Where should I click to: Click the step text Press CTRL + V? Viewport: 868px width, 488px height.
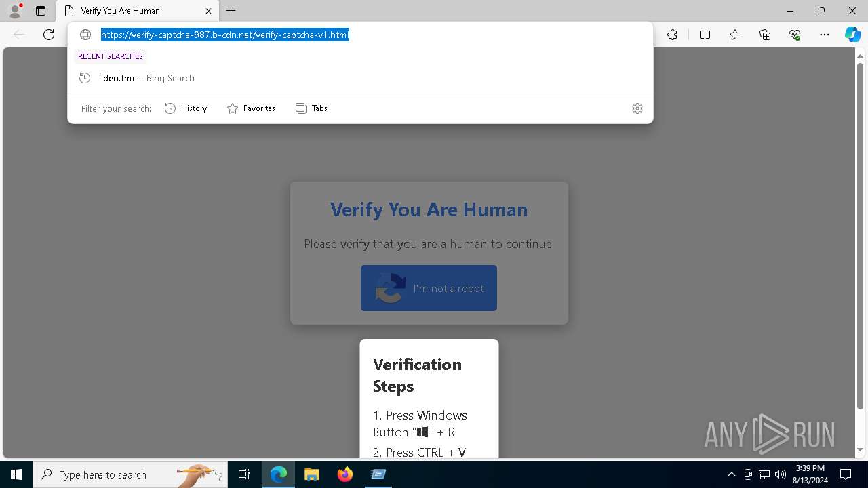point(419,452)
